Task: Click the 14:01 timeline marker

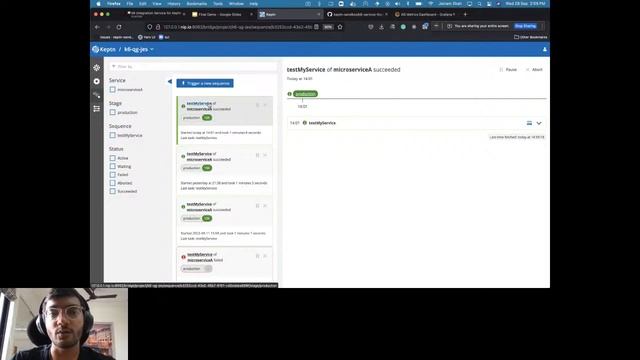Action: [302, 107]
